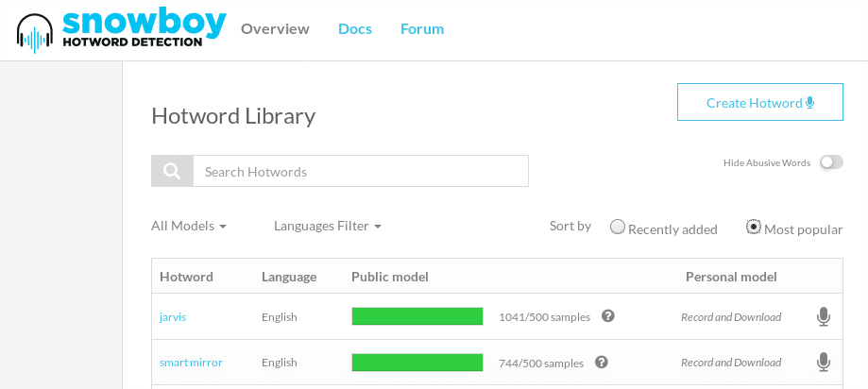Screen dimensions: 868x389
Task: Open the Docs navigation link
Action: [355, 28]
